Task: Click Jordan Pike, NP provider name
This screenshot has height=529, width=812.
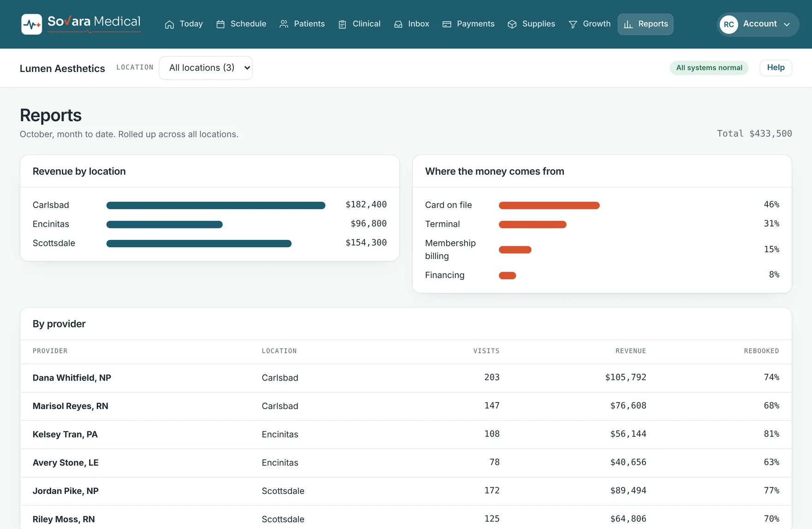Action: pyautogui.click(x=66, y=491)
